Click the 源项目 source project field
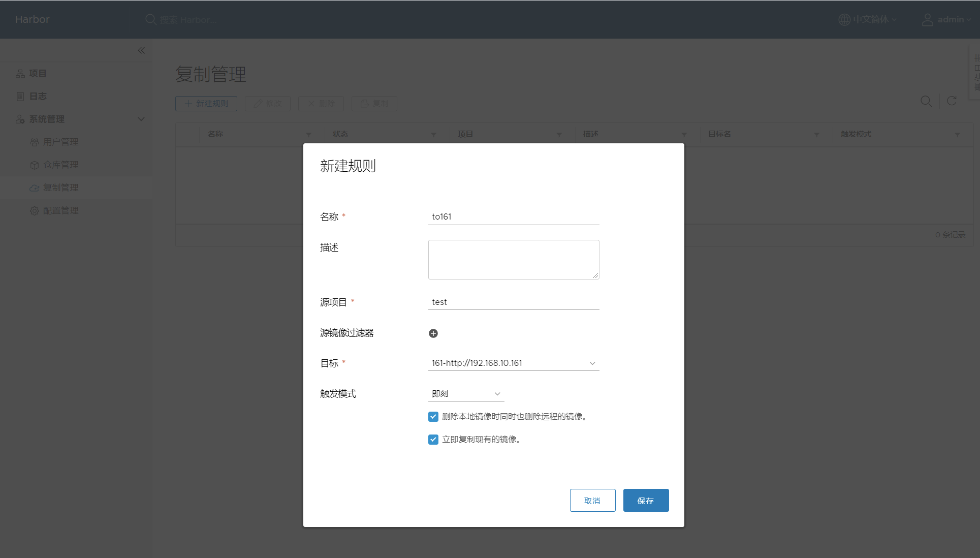The width and height of the screenshot is (980, 558). (513, 302)
